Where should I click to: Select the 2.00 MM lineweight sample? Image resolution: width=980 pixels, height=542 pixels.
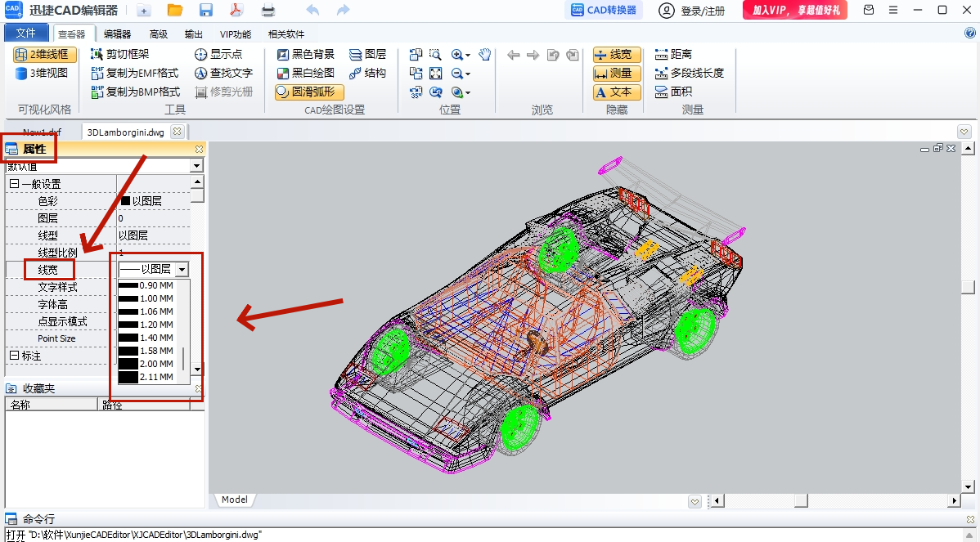[x=146, y=364]
